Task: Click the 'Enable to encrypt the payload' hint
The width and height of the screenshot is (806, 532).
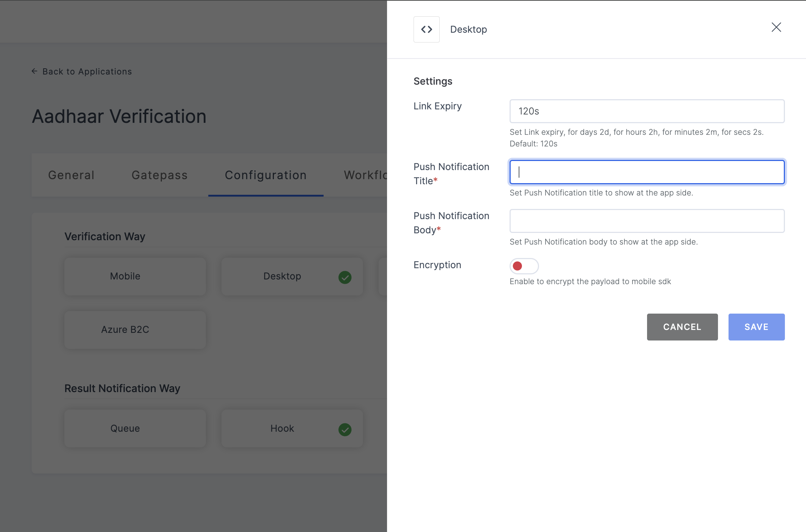Action: [590, 282]
